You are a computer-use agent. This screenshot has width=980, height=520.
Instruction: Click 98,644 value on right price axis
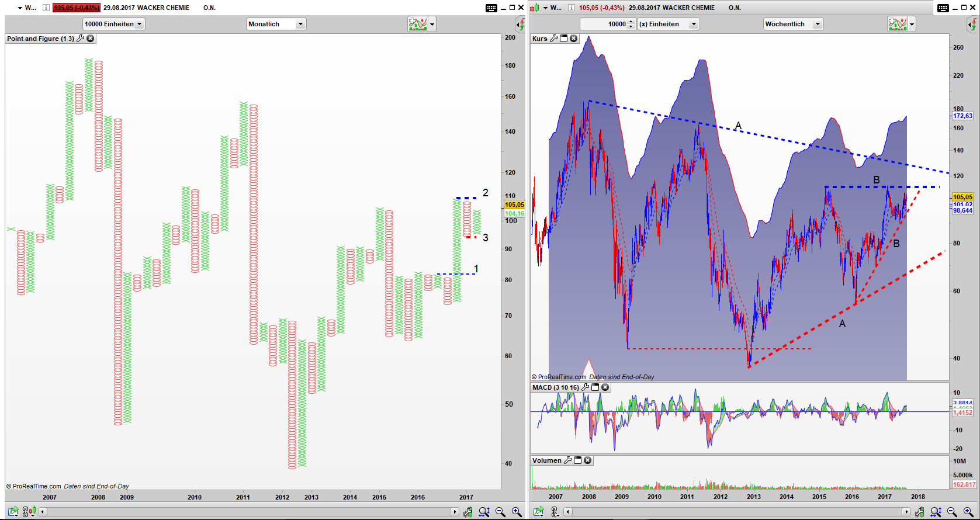[x=962, y=210]
